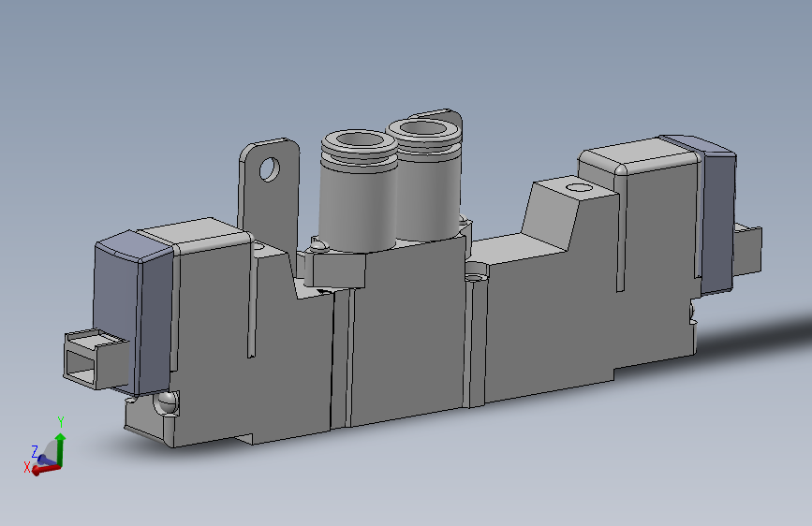Viewport: 812px width, 526px height.
Task: Select the right-end connector tab
Action: click(x=747, y=251)
